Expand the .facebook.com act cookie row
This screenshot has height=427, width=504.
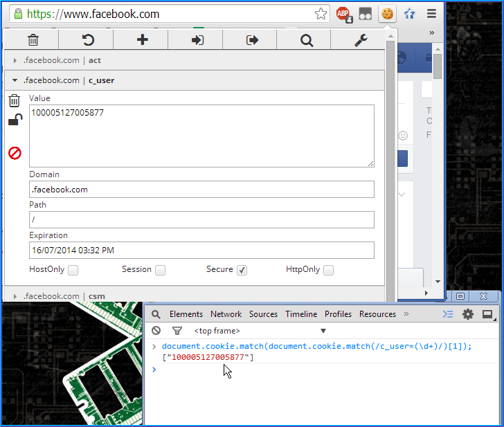pos(194,60)
